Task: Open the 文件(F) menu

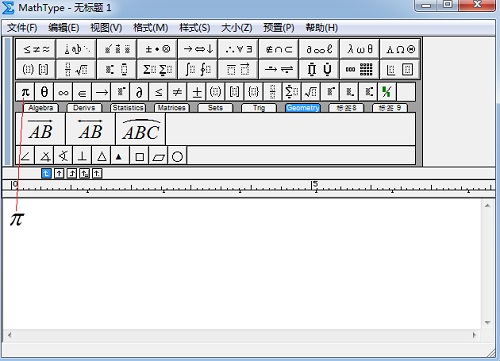Action: [x=22, y=27]
